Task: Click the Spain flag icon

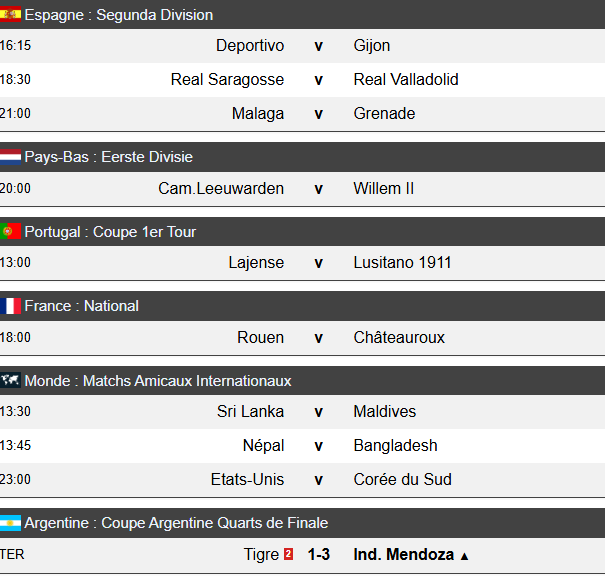Action: click(x=11, y=15)
